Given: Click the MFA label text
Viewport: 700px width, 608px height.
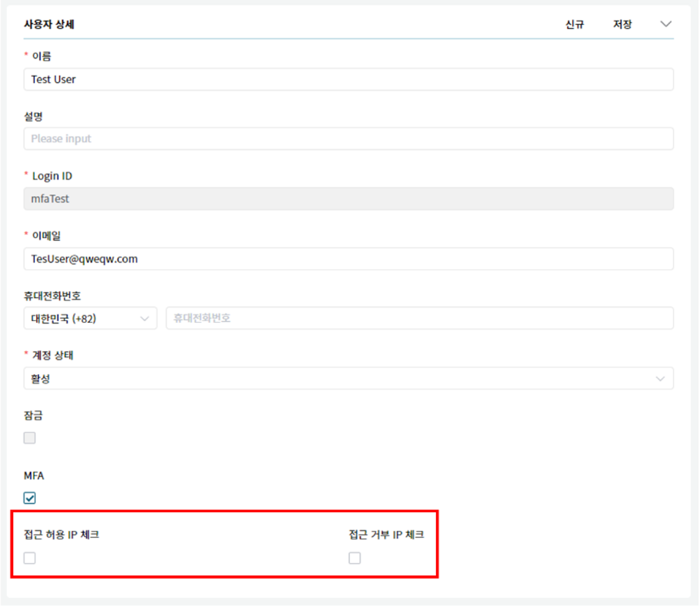Looking at the screenshot, I should coord(34,475).
